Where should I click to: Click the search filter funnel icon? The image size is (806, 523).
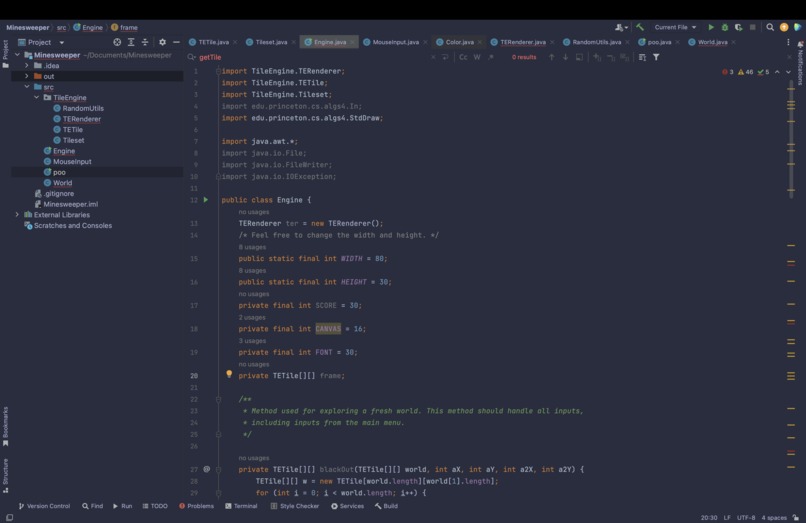[x=656, y=57]
